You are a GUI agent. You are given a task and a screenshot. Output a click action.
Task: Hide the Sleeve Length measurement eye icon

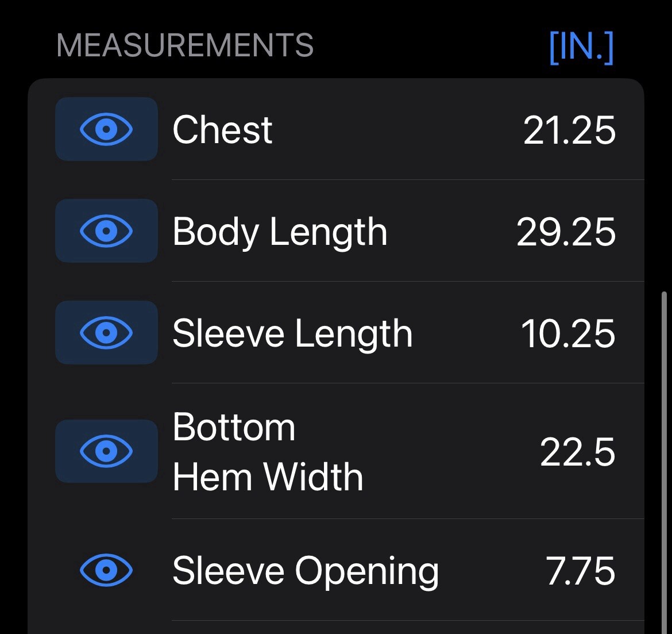pos(106,332)
